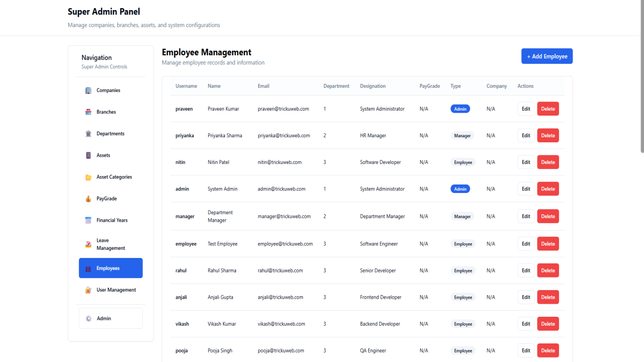The height and width of the screenshot is (362, 644).
Task: Edit the pooja employee record
Action: tap(526, 350)
